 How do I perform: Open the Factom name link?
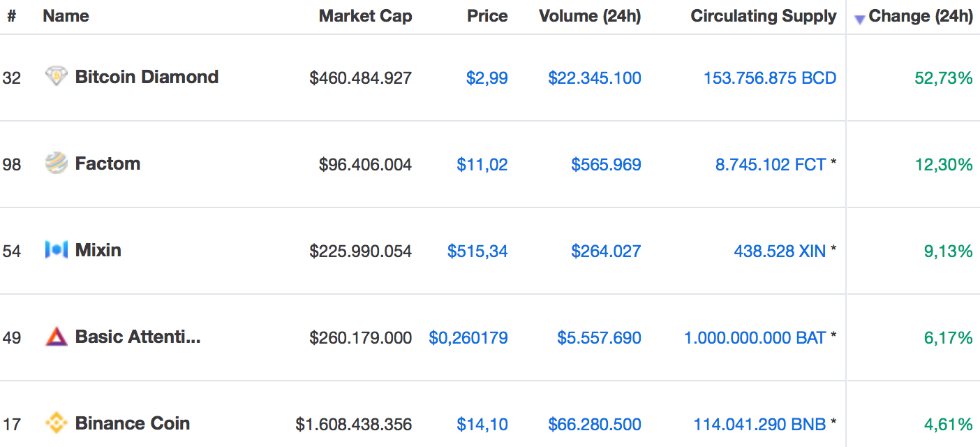[107, 163]
